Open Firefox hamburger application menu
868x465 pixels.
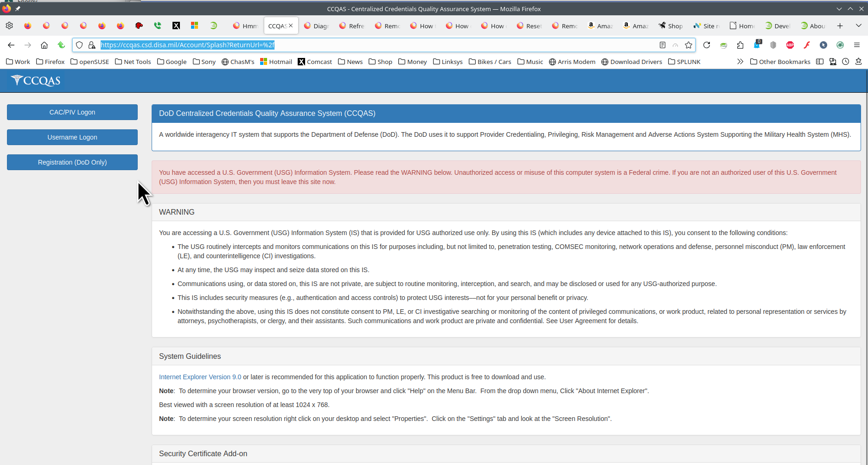[x=857, y=45]
